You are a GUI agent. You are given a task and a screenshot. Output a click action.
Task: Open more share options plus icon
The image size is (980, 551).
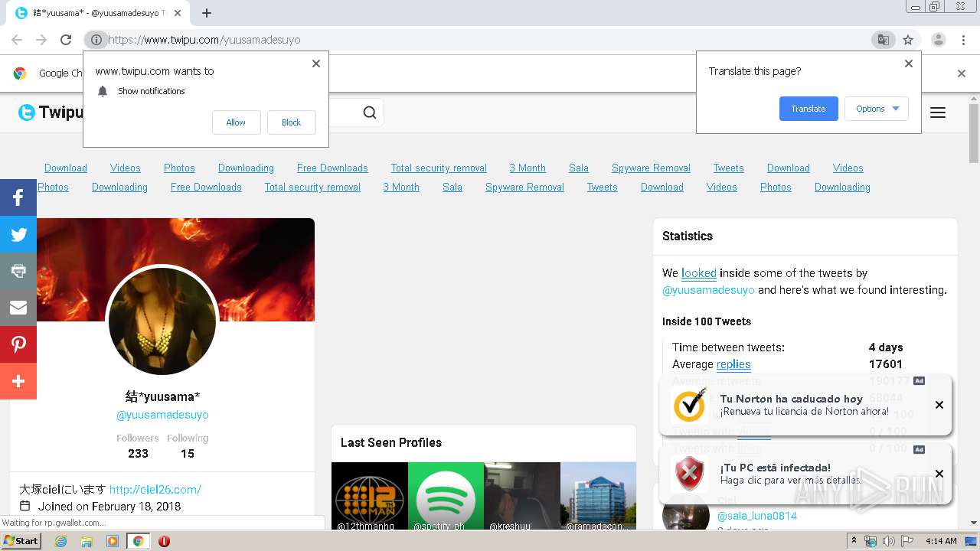pyautogui.click(x=18, y=381)
